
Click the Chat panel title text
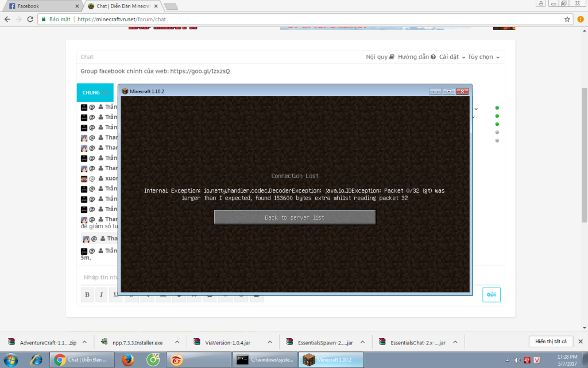pos(87,57)
